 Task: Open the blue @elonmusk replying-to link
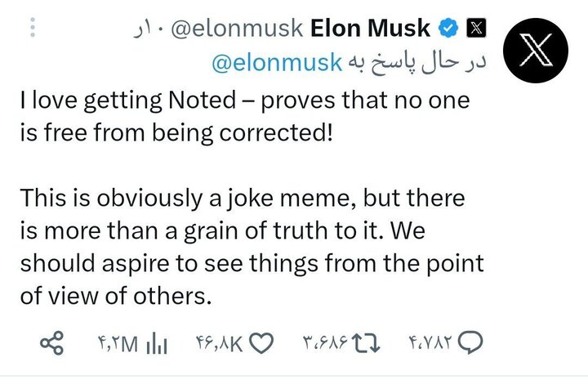pos(275,62)
